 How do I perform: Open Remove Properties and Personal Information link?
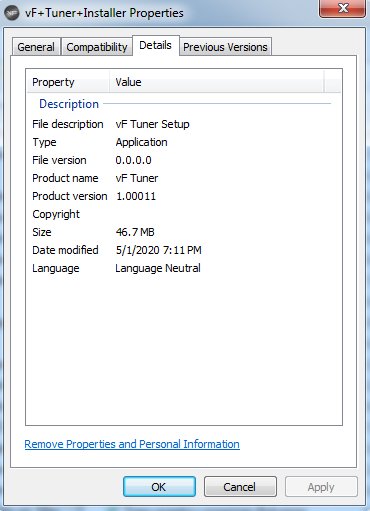coord(132,444)
